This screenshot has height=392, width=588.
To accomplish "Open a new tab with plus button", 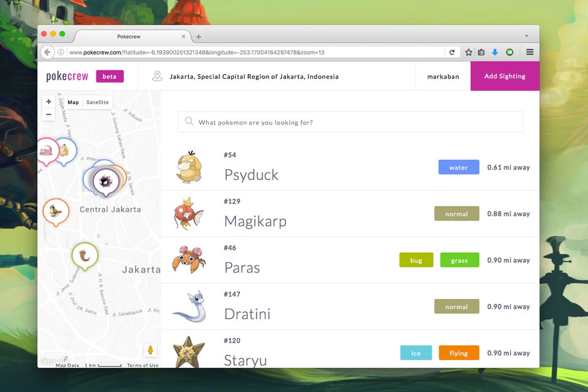I will (x=198, y=37).
